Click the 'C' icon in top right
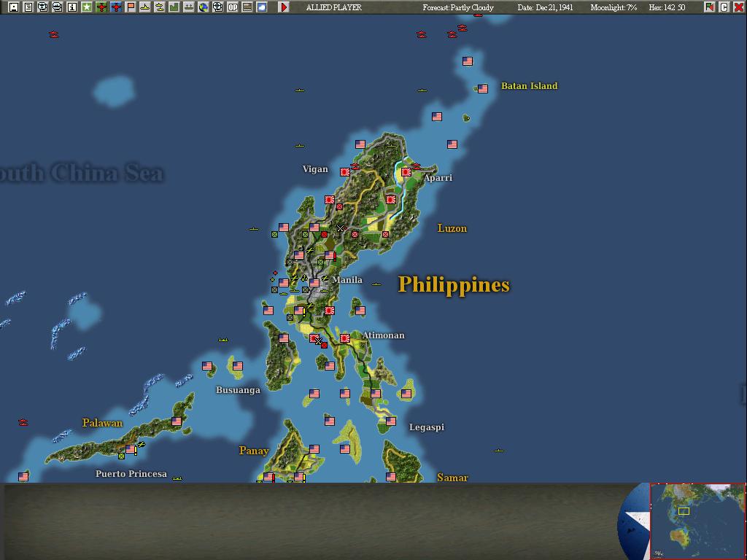The height and width of the screenshot is (560, 747). point(724,7)
